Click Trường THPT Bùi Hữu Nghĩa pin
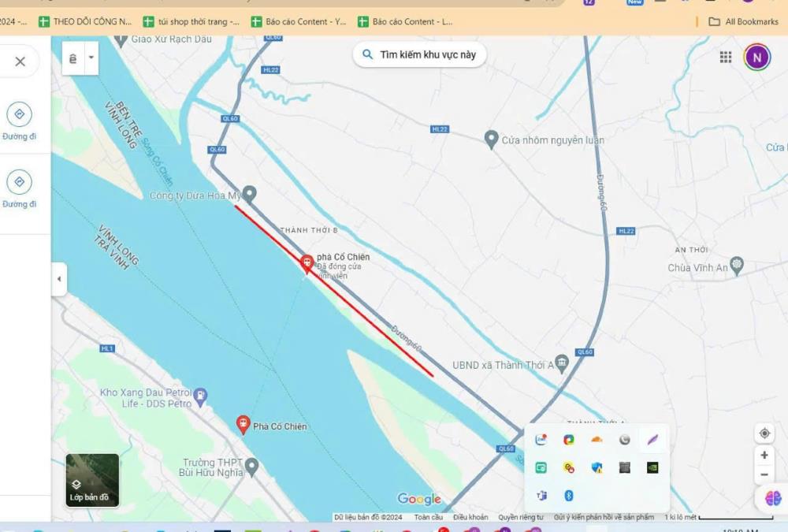The height and width of the screenshot is (532, 788). click(x=252, y=467)
